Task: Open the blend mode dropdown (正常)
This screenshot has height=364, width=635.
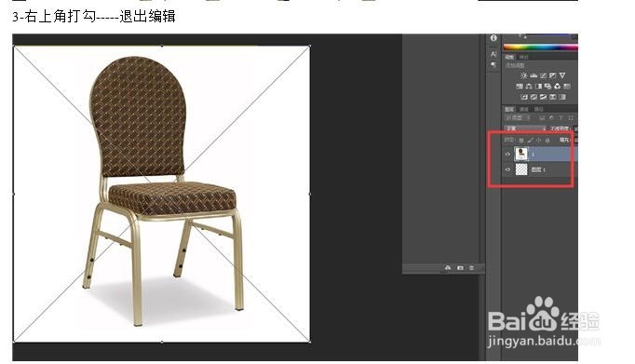Action: [526, 129]
